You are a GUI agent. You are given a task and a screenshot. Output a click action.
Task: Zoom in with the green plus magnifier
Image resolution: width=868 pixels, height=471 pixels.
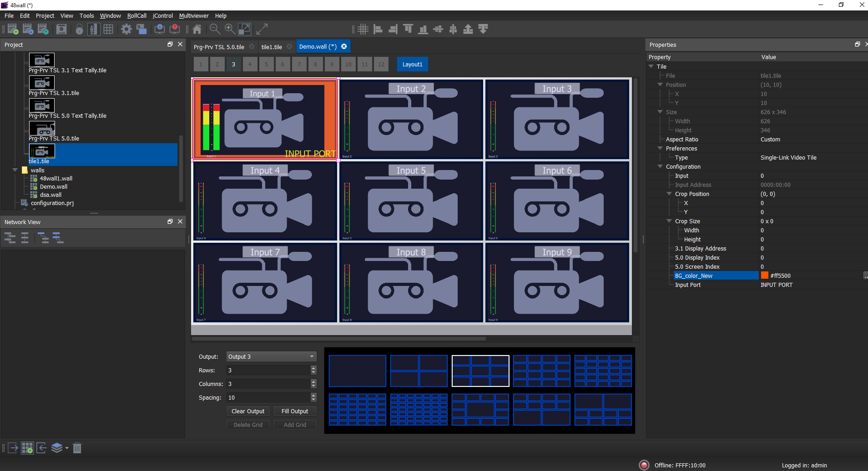pos(230,29)
